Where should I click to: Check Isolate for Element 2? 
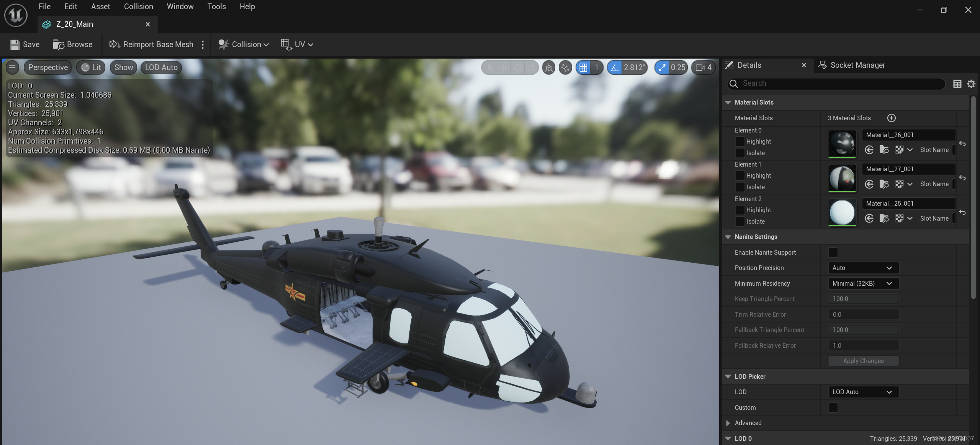[739, 221]
